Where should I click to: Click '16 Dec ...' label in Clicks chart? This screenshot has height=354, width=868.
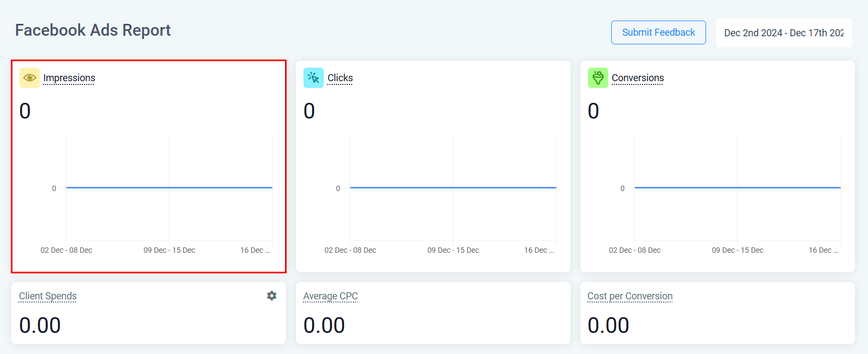(x=539, y=250)
